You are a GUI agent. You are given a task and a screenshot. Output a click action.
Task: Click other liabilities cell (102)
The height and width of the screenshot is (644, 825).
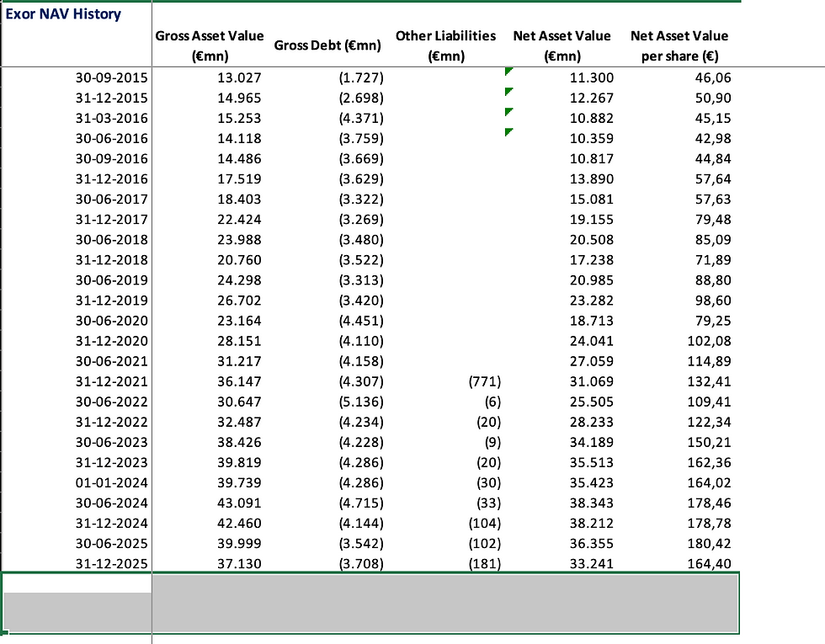tap(485, 544)
